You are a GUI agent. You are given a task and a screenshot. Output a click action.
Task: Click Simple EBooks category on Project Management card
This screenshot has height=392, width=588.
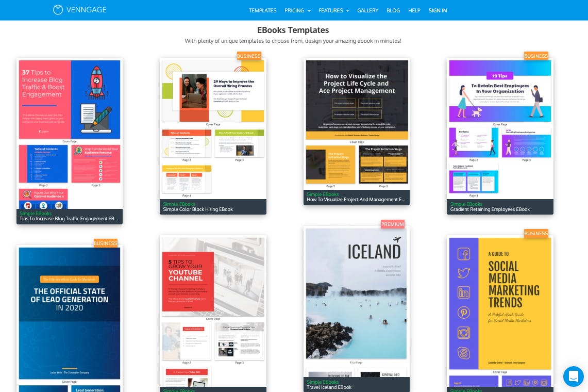(323, 194)
